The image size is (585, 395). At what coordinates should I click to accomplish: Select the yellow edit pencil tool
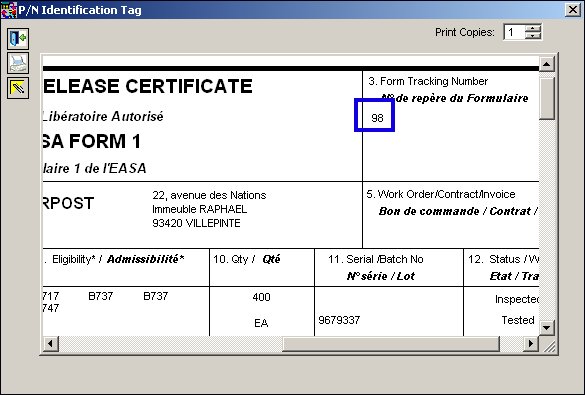[x=18, y=88]
